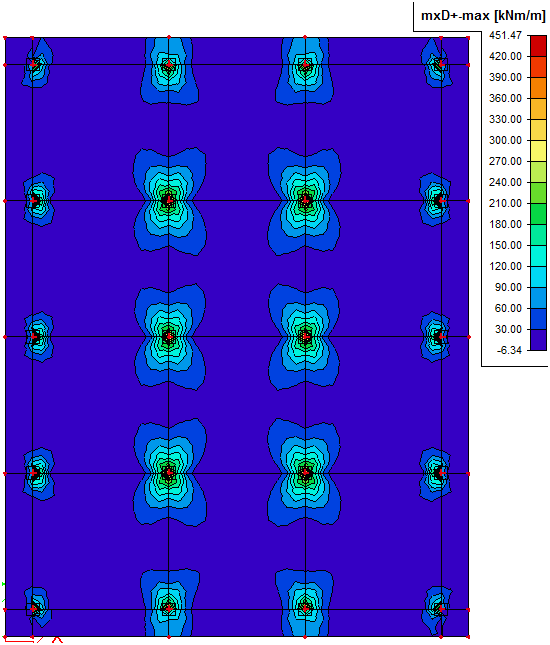Viewport: 550px width, 645px height.
Task: Select the bottom-left corner column support node
Action: coord(32,609)
